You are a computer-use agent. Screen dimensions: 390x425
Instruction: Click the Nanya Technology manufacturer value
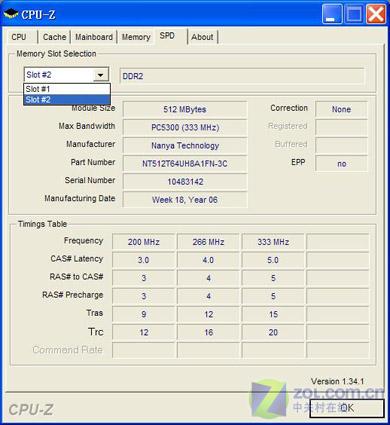[185, 146]
